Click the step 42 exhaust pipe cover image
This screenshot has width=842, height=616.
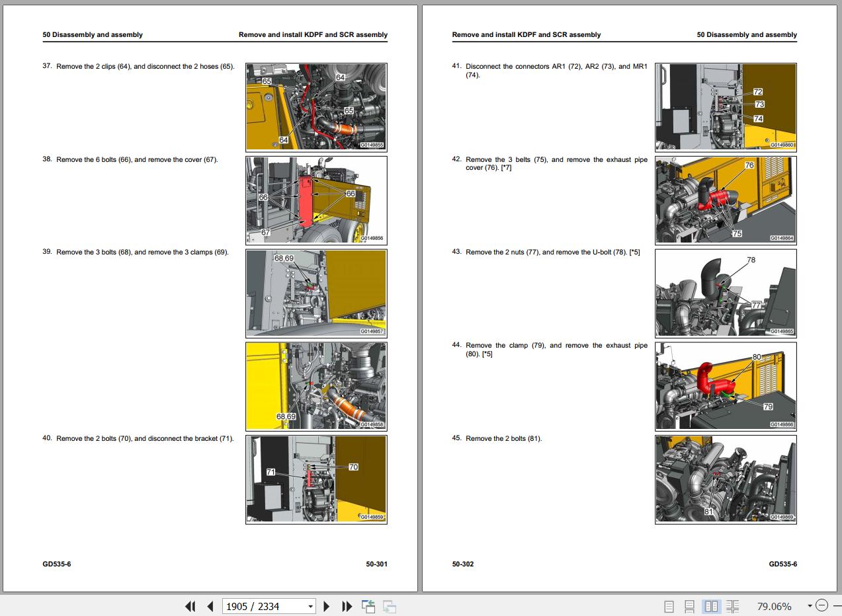tap(726, 200)
